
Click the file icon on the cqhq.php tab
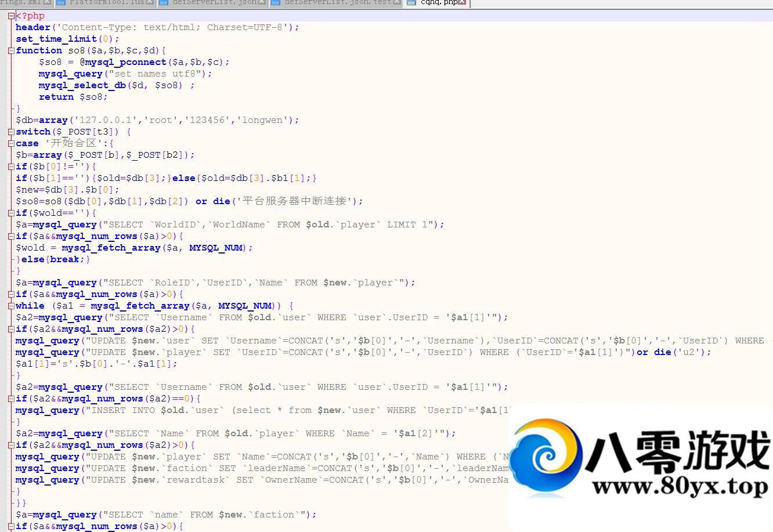411,2
